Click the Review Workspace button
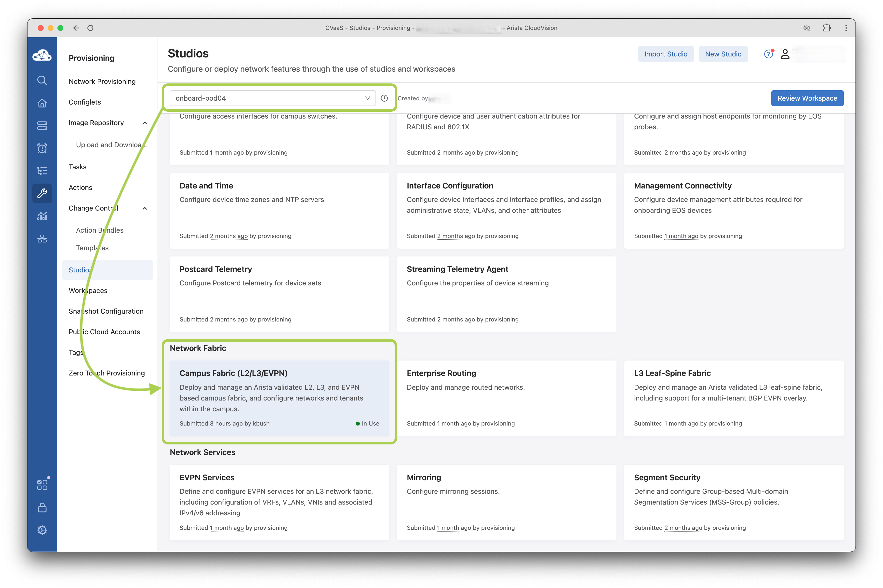 (807, 98)
